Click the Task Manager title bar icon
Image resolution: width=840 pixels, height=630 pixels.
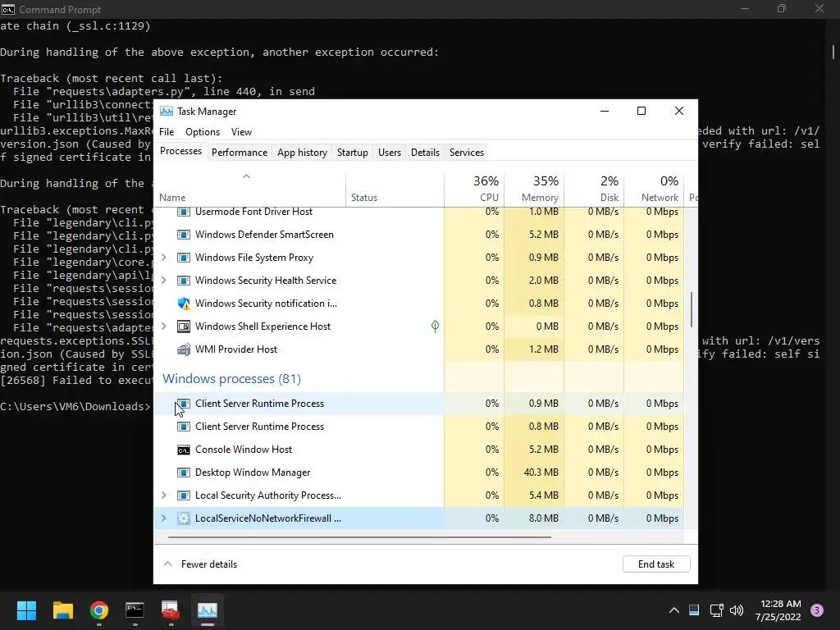pyautogui.click(x=166, y=112)
